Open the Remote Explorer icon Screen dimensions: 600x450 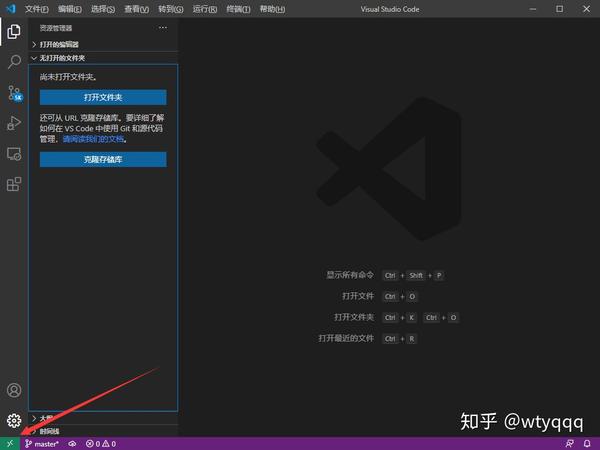pyautogui.click(x=14, y=154)
